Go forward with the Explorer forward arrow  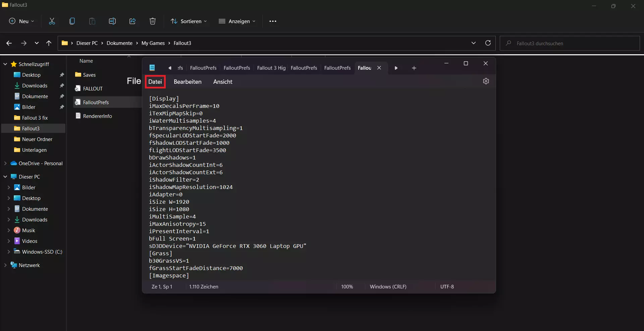pyautogui.click(x=23, y=43)
